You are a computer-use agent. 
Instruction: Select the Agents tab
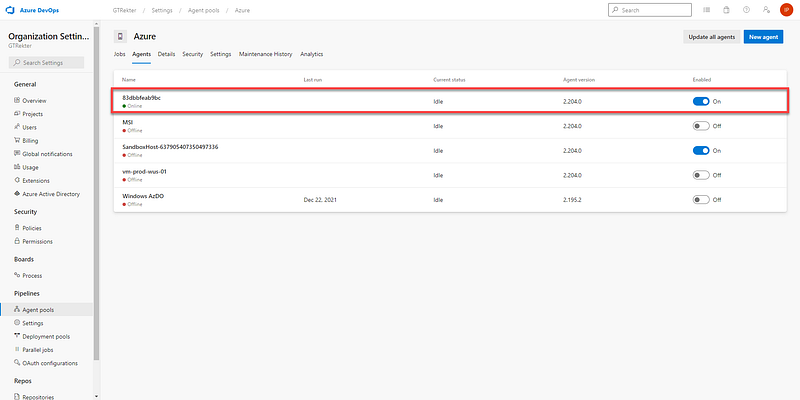[141, 54]
